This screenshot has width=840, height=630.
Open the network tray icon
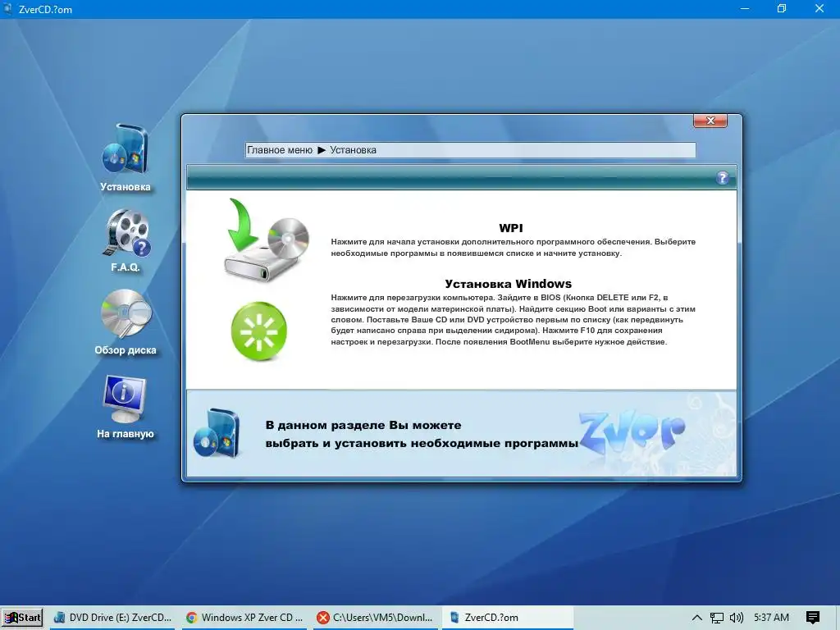coord(717,618)
